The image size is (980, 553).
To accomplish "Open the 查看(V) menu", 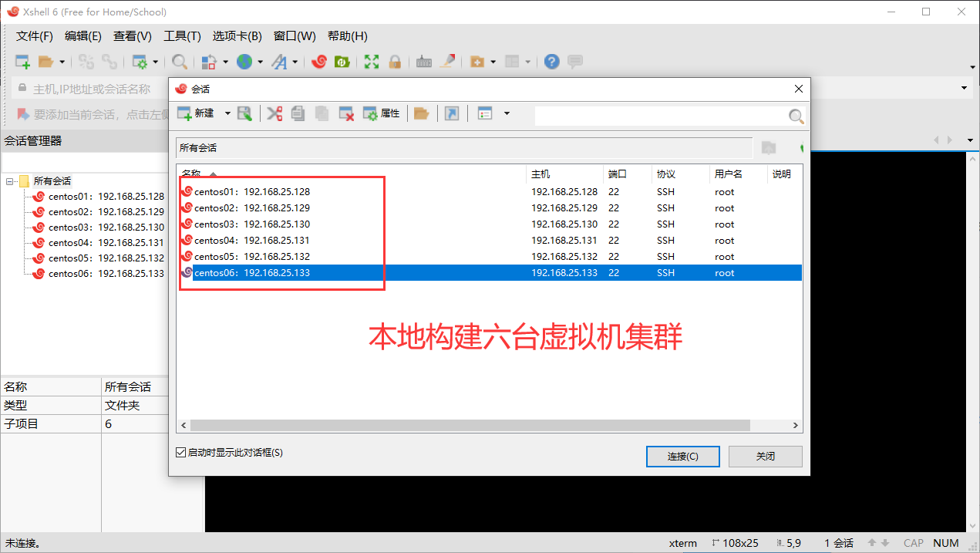I will click(x=133, y=36).
